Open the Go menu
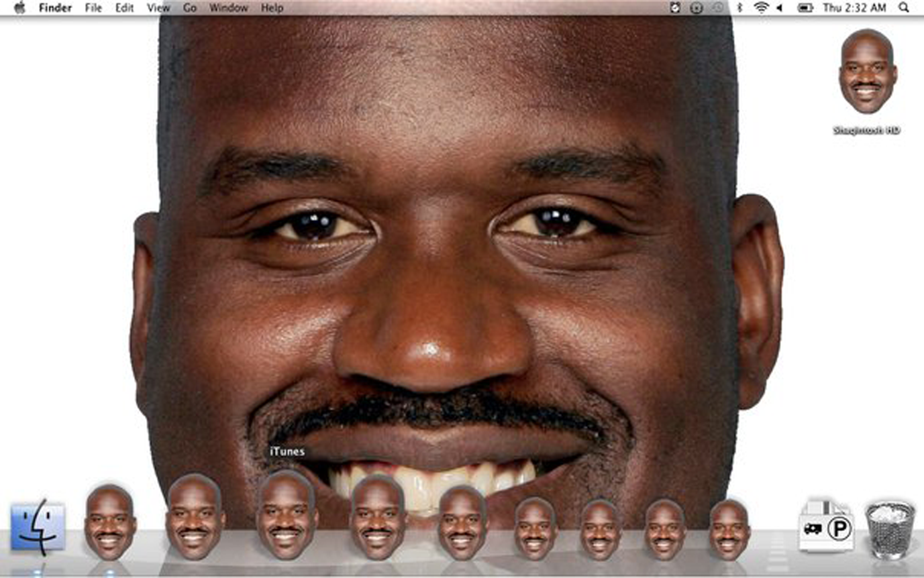 click(x=190, y=7)
